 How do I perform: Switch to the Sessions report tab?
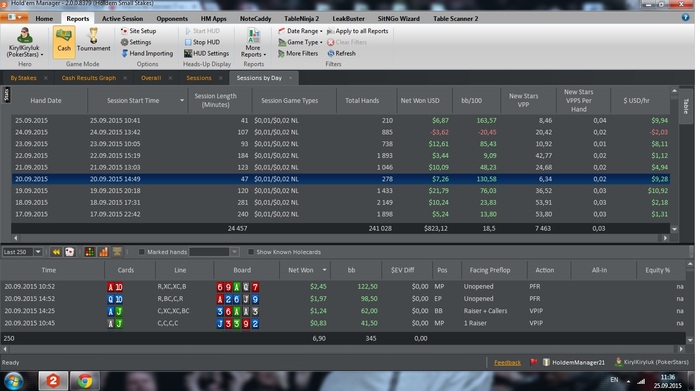pyautogui.click(x=199, y=78)
